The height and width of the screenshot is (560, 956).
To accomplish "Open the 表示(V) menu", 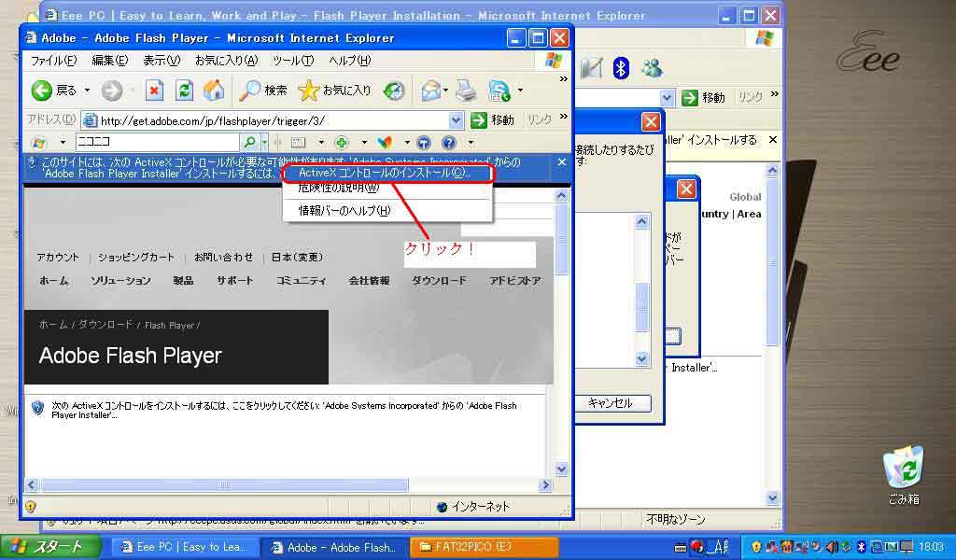I will pyautogui.click(x=162, y=61).
